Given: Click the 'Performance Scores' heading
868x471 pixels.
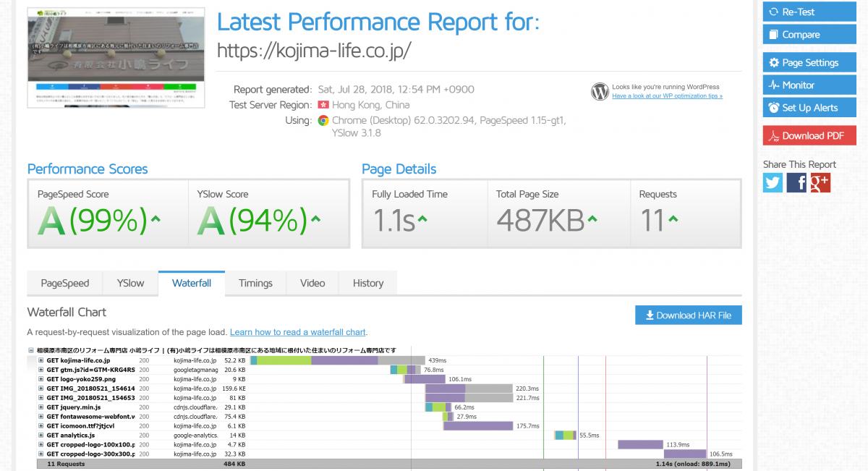Looking at the screenshot, I should coord(88,169).
